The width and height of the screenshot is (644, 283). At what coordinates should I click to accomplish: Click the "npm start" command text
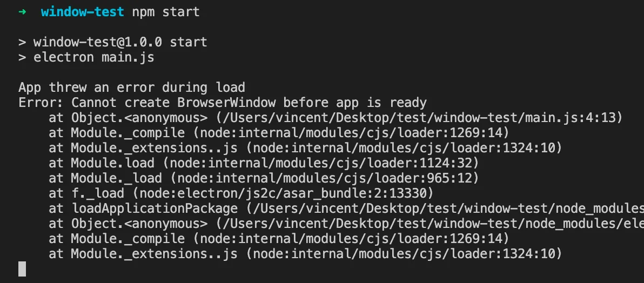(x=166, y=12)
